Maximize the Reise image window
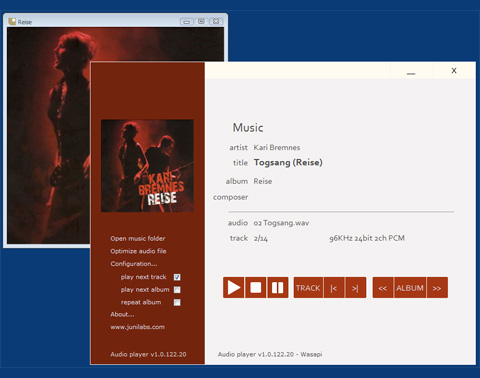The width and height of the screenshot is (480, 378). (201, 22)
